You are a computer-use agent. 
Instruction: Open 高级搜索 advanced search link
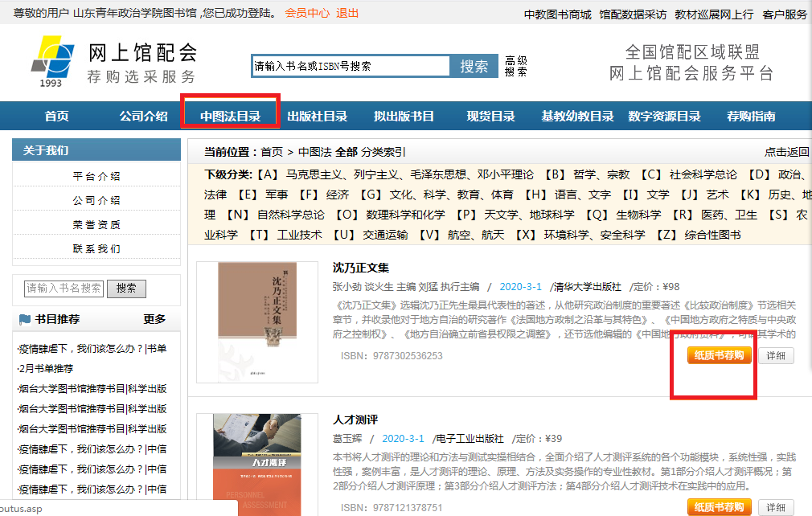click(x=515, y=66)
